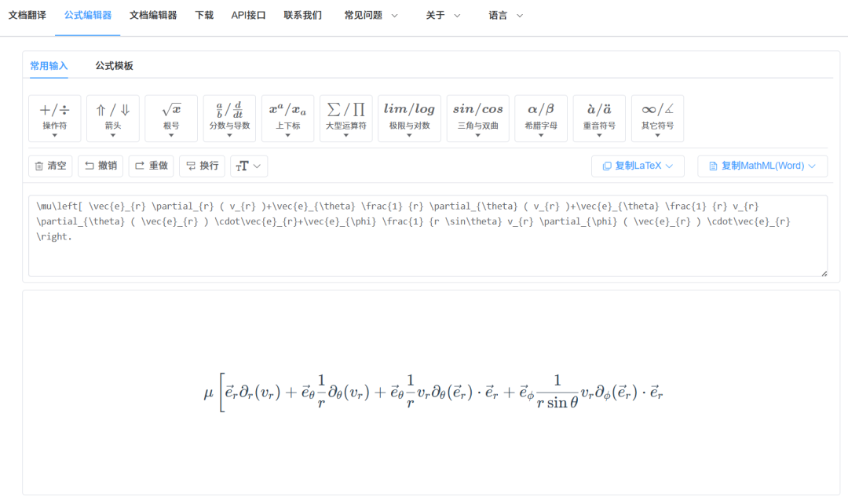The width and height of the screenshot is (848, 504).
Task: Open the 根号 square root group
Action: (x=171, y=119)
